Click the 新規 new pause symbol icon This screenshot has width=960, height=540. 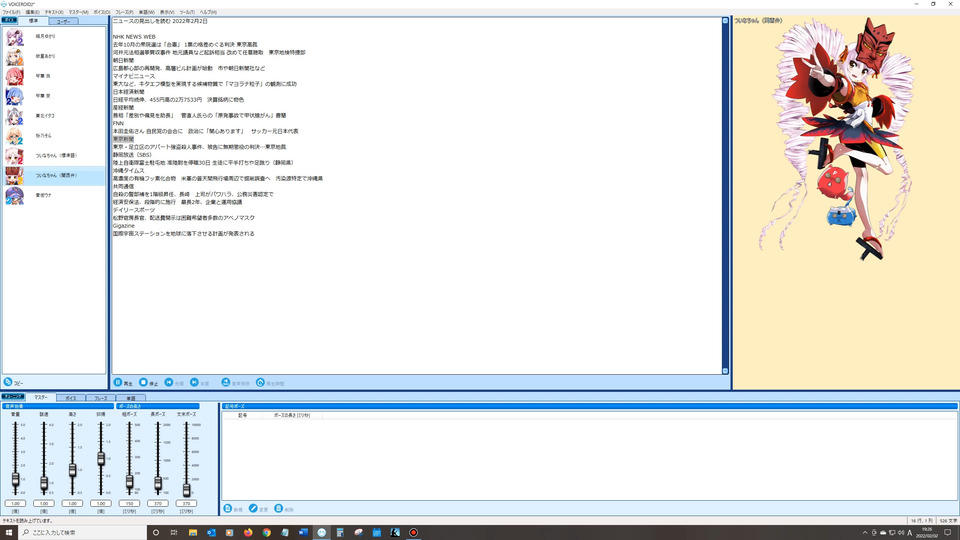point(228,508)
